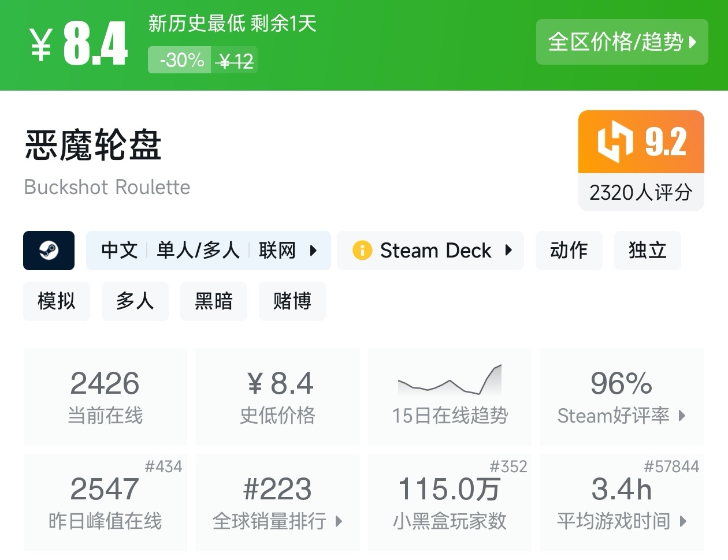View the 15日在线趋势 chart
This screenshot has height=560, width=728.
pos(450,397)
